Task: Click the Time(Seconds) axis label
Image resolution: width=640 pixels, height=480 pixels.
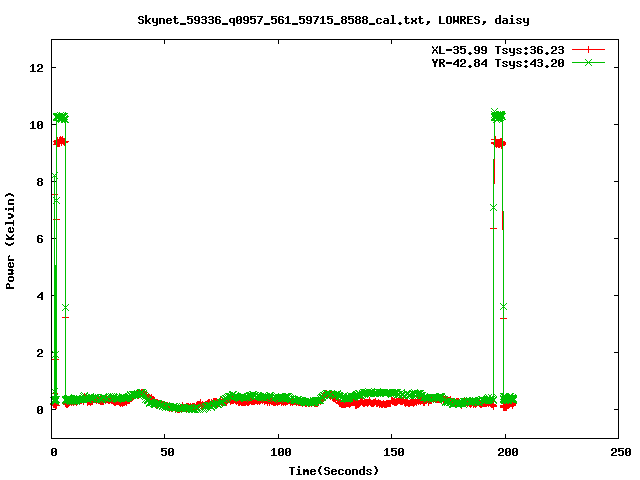Action: click(333, 471)
